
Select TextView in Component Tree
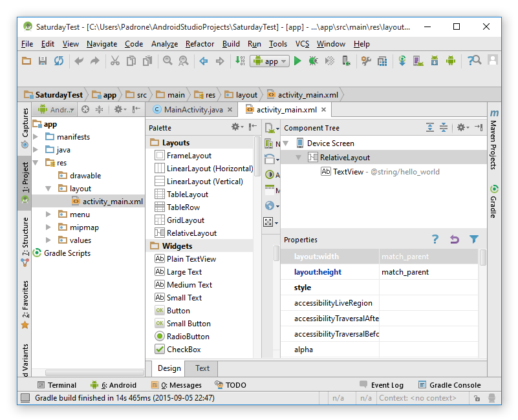tap(380, 172)
